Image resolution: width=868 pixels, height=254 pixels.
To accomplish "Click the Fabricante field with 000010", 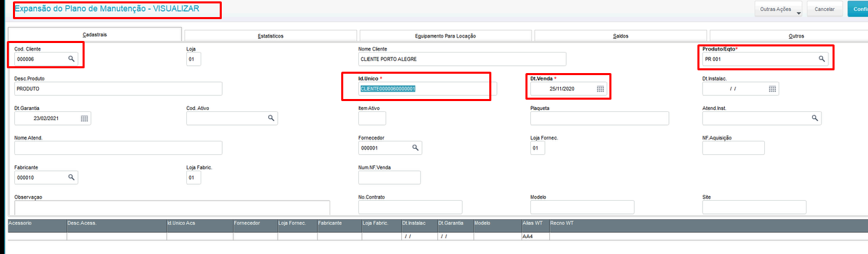I will pos(46,177).
